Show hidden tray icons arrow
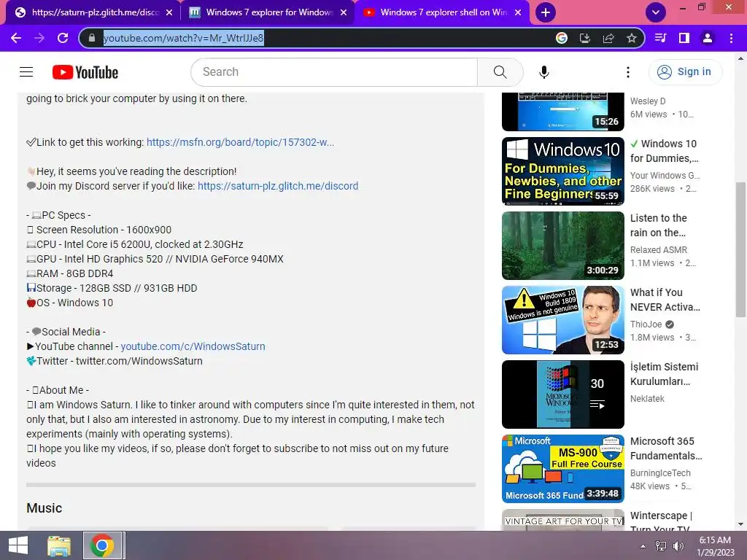This screenshot has height=560, width=747. click(643, 546)
